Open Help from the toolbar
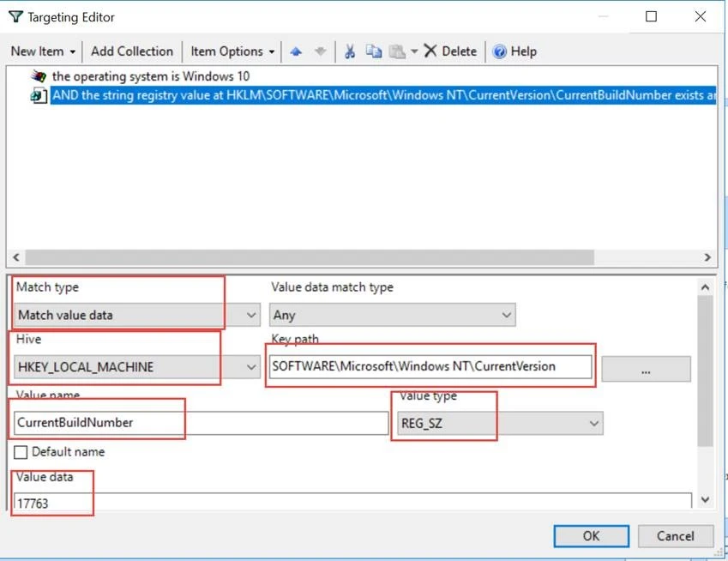This screenshot has height=561, width=728. 514,51
